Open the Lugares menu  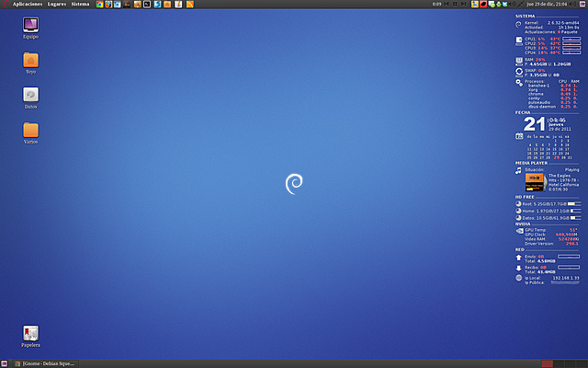coord(57,4)
